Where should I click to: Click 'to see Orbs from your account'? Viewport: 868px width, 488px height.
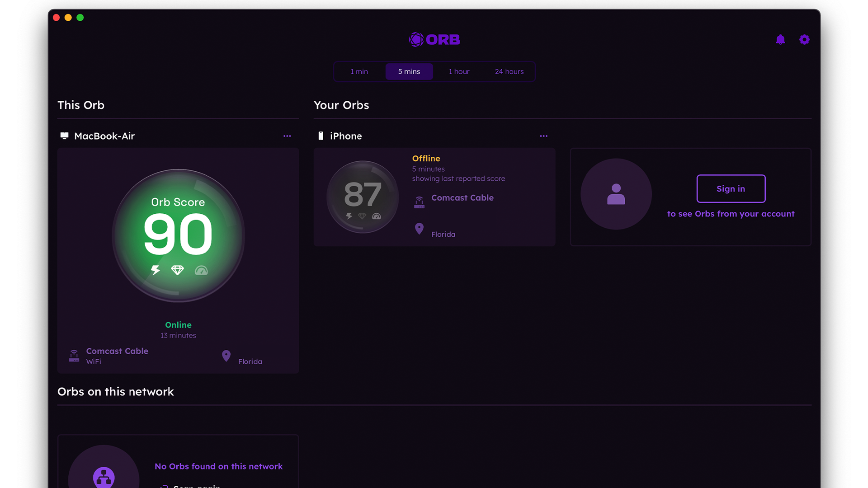731,214
